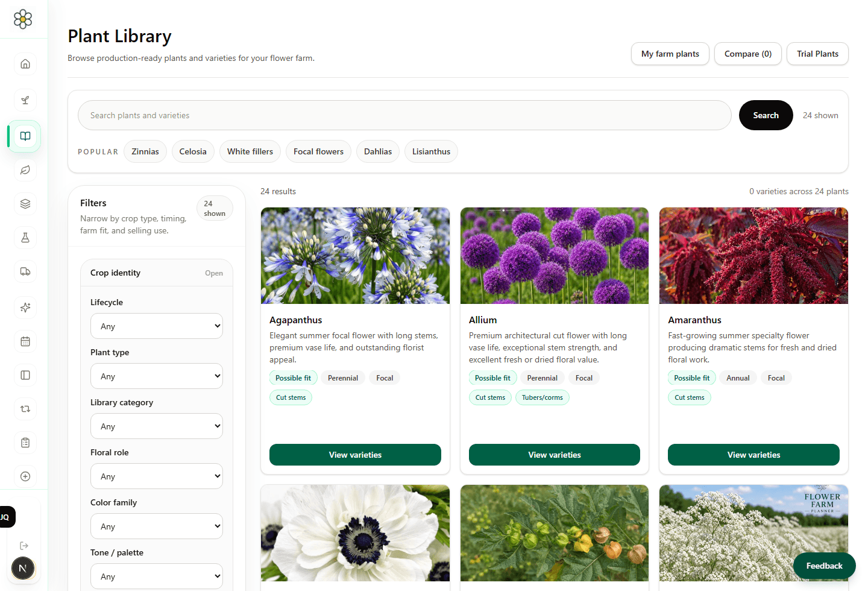Image resolution: width=868 pixels, height=591 pixels.
Task: Click the 0 varieties across 24 plants text
Action: (x=799, y=191)
